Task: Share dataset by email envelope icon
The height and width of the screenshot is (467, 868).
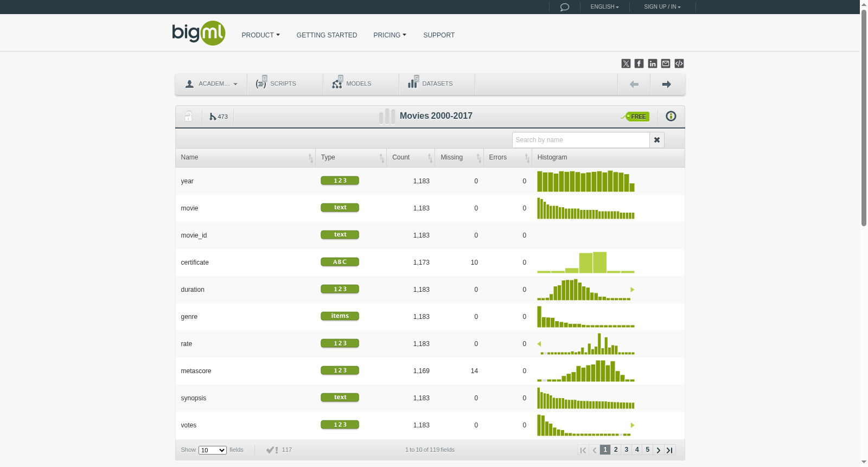Action: coord(666,63)
